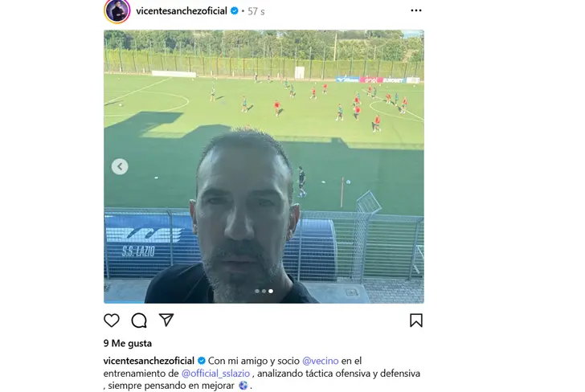
Task: Click the vicentesanchezoficial username in the caption
Action: tap(149, 361)
